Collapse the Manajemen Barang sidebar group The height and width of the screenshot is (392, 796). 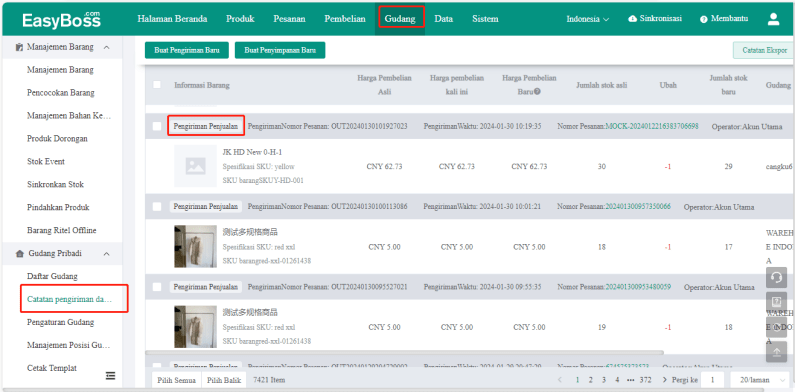point(107,47)
